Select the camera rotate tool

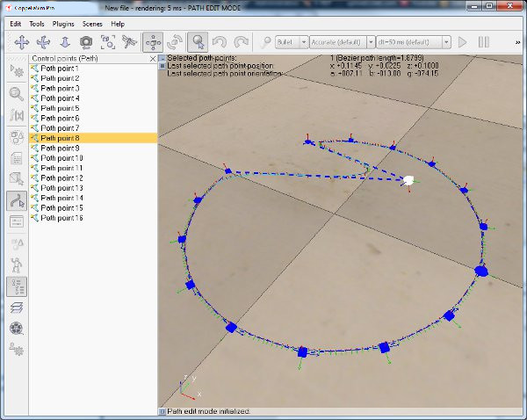coord(44,41)
